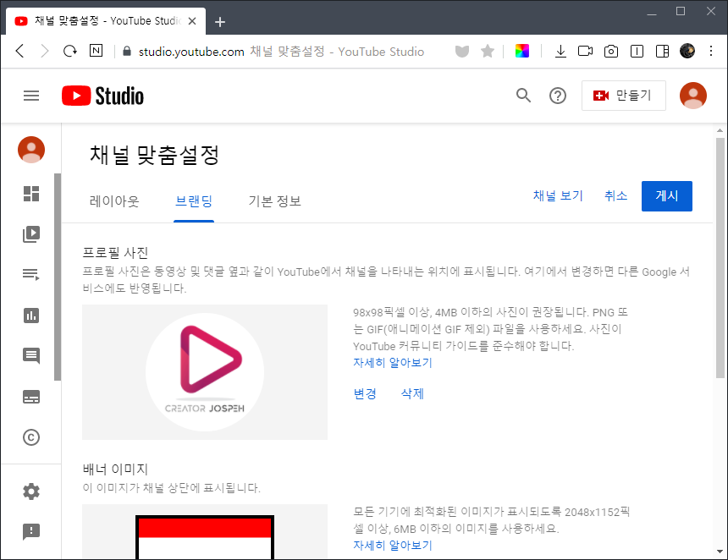Image resolution: width=728 pixels, height=560 pixels.
Task: Click the video recorder toolbar icon
Action: (585, 51)
